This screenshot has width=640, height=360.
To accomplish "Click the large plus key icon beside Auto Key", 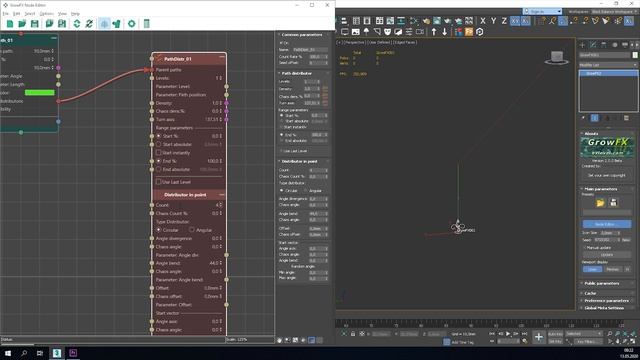I will (x=539, y=337).
